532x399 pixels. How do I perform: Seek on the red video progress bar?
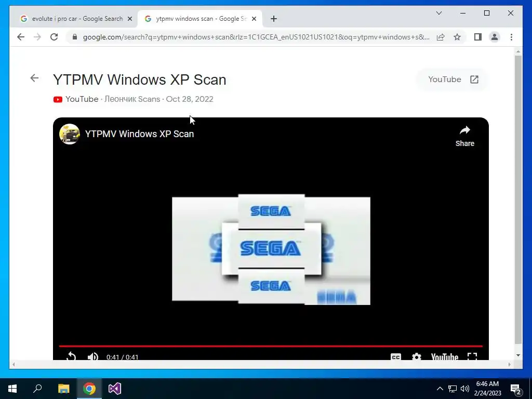[x=271, y=346]
